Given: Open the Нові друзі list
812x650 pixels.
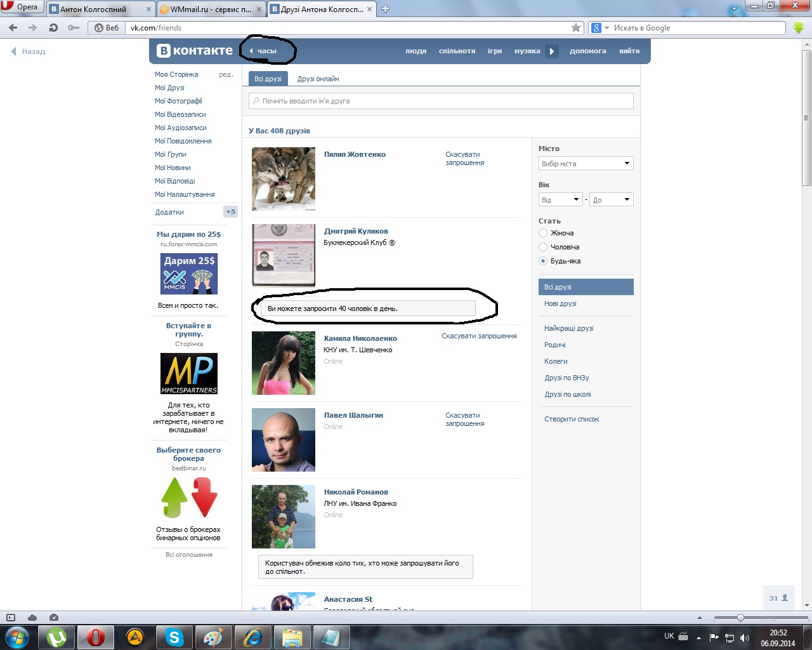Looking at the screenshot, I should [x=560, y=303].
